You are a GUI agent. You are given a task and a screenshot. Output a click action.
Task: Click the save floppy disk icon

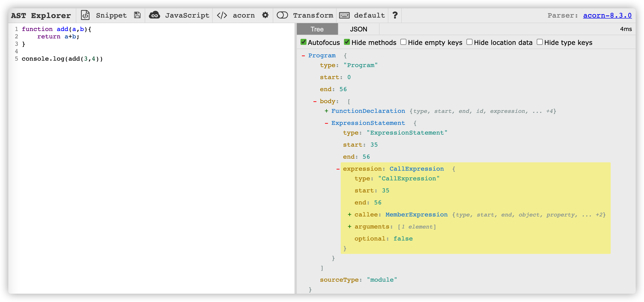137,15
